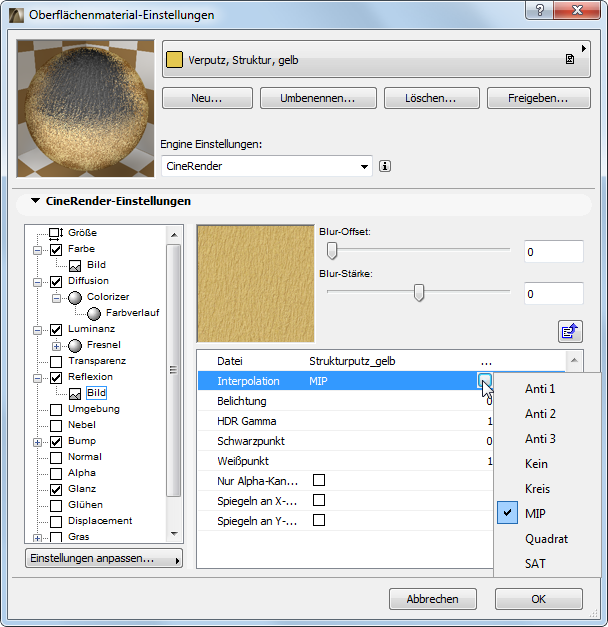608x627 pixels.
Task: Choose SAT interpolation option
Action: [x=547, y=563]
